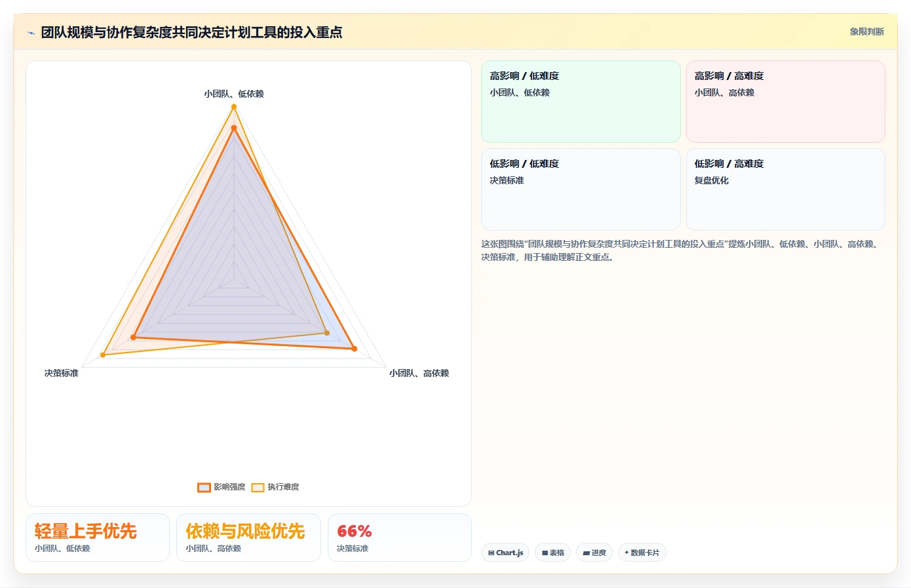Screen dimensions: 911x588
Task: Open the 高影响 / 高难度 quadrant card
Action: pos(785,102)
